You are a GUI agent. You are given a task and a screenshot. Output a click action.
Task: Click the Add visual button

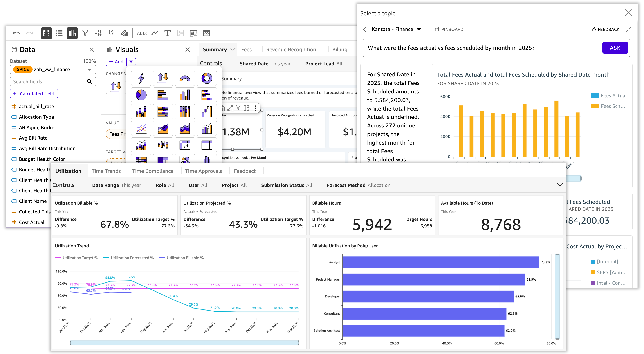[x=116, y=61]
